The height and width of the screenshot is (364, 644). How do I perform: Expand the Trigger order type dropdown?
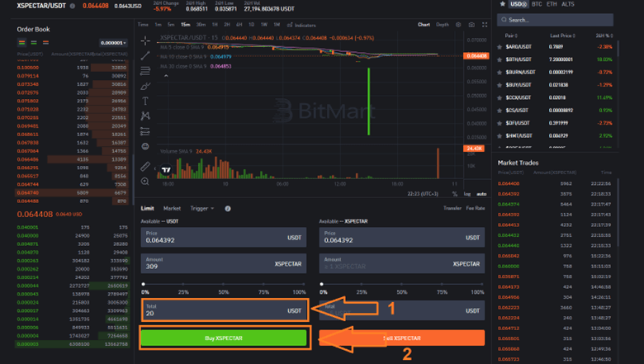click(x=202, y=209)
